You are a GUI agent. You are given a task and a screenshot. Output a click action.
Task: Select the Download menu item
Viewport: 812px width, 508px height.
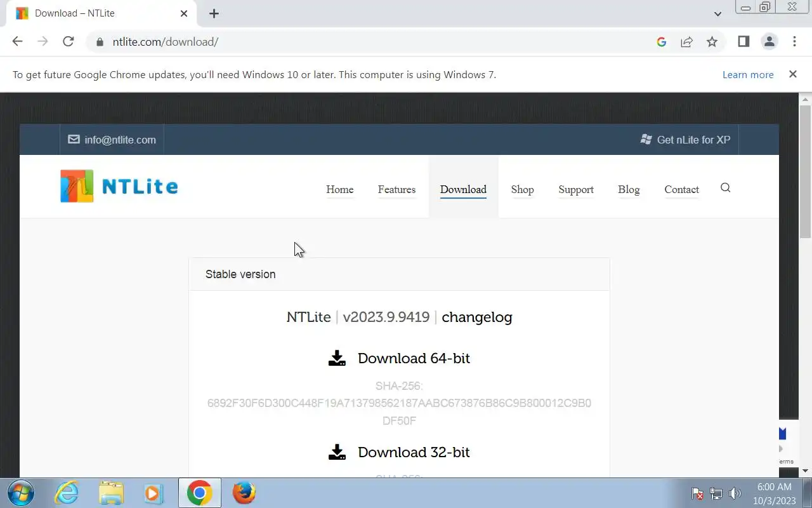pyautogui.click(x=463, y=189)
